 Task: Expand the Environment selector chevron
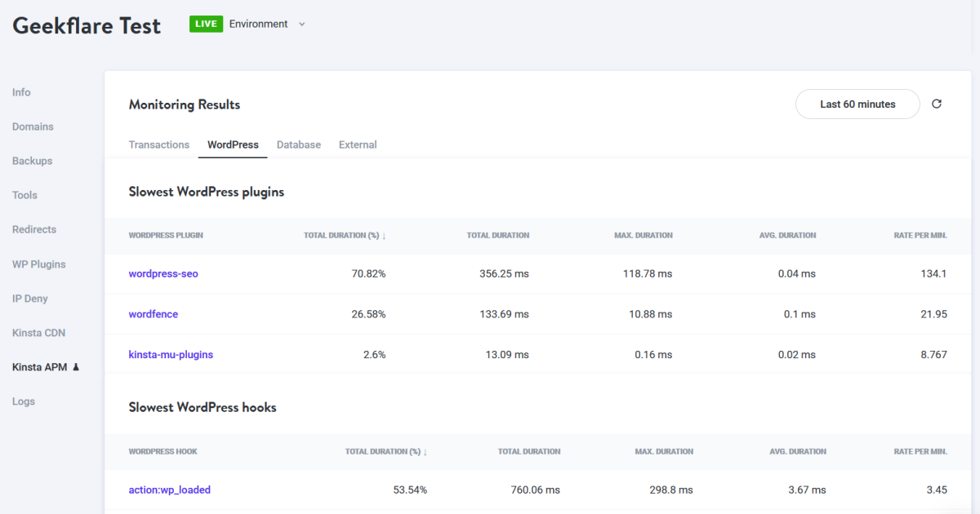click(302, 24)
